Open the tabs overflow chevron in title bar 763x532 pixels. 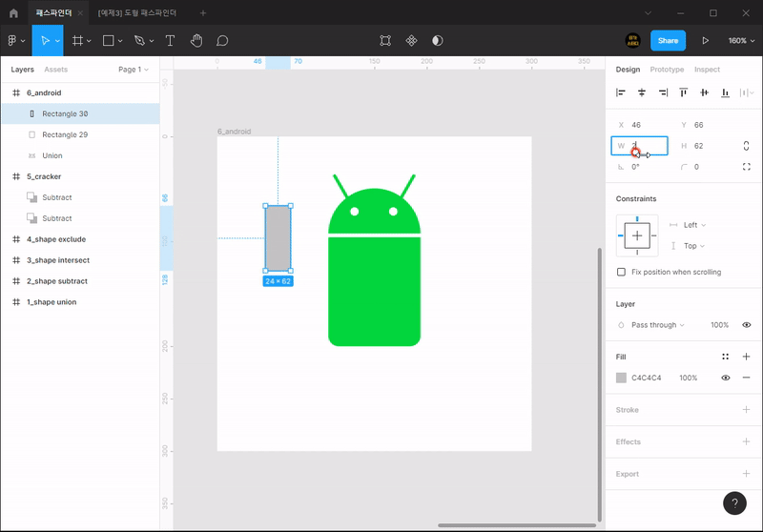(x=648, y=13)
